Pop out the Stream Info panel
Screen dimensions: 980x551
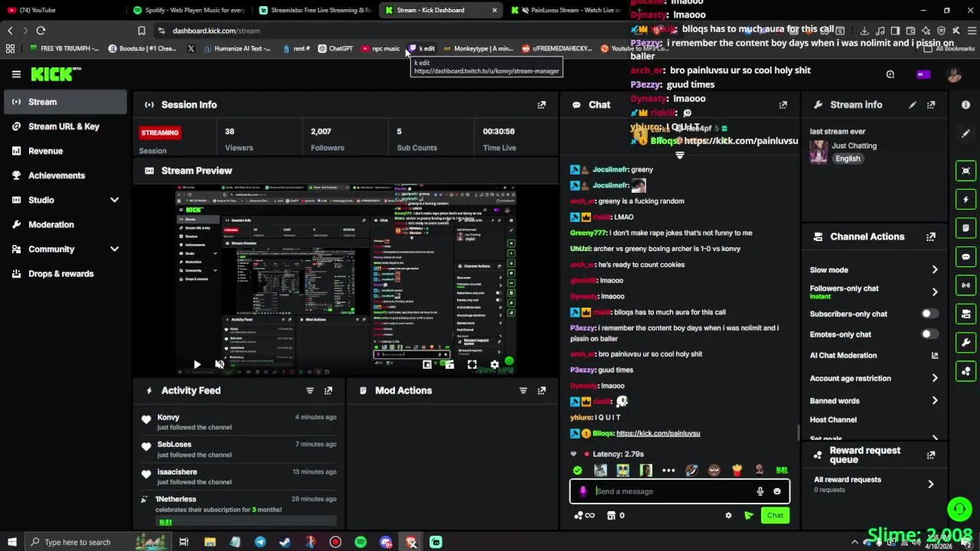(x=931, y=105)
